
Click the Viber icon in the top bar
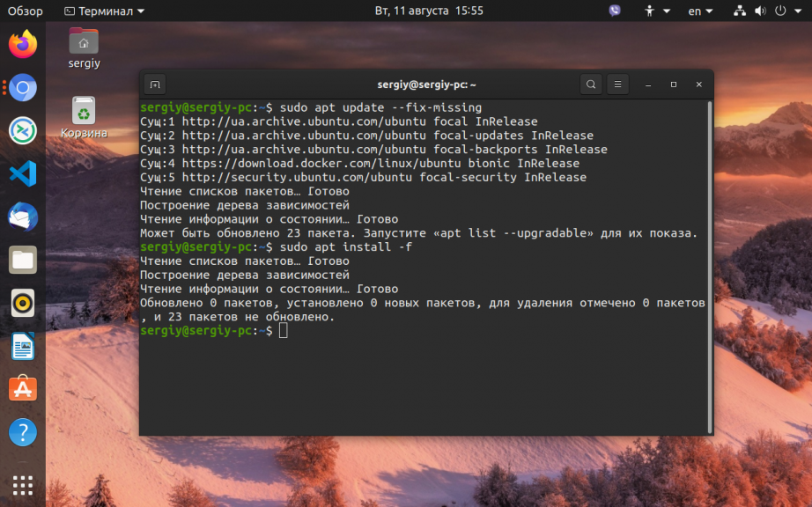tap(615, 11)
